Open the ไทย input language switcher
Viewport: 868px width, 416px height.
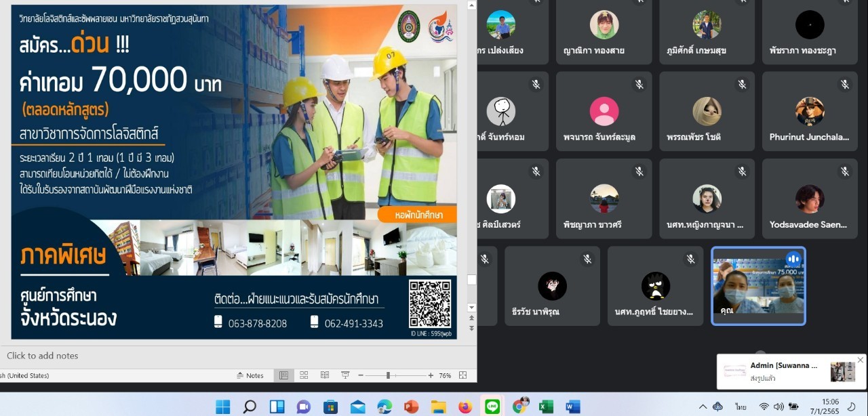click(x=741, y=407)
